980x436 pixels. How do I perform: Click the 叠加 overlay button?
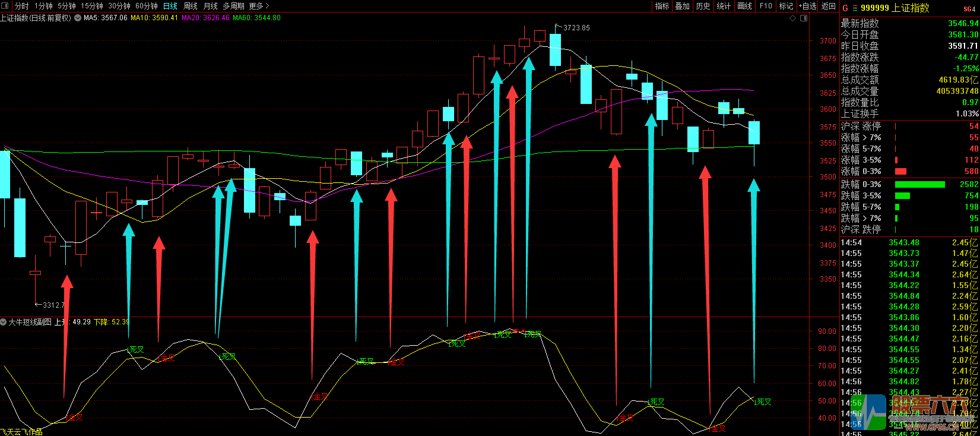(683, 6)
